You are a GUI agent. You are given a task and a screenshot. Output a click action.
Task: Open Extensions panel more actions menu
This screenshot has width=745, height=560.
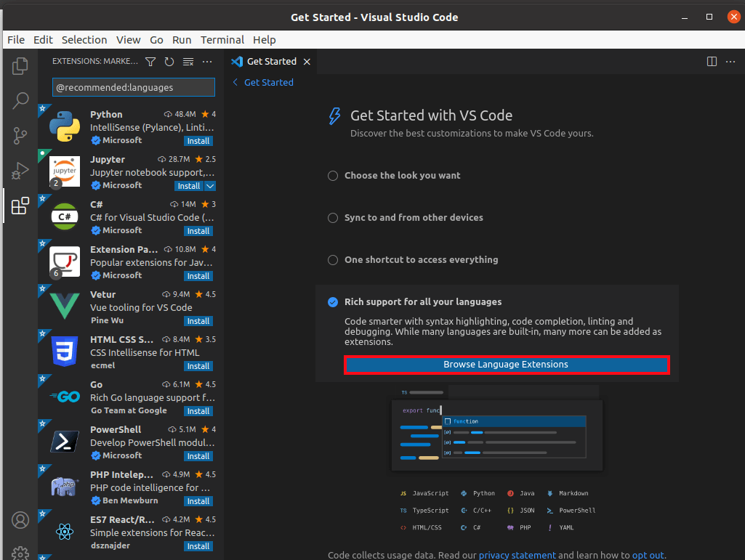tap(207, 62)
